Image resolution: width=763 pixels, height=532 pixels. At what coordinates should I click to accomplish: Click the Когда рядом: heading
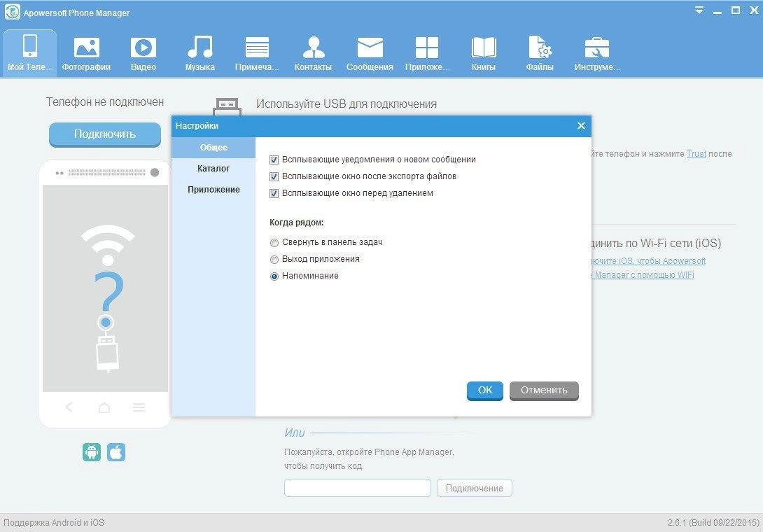click(x=296, y=223)
